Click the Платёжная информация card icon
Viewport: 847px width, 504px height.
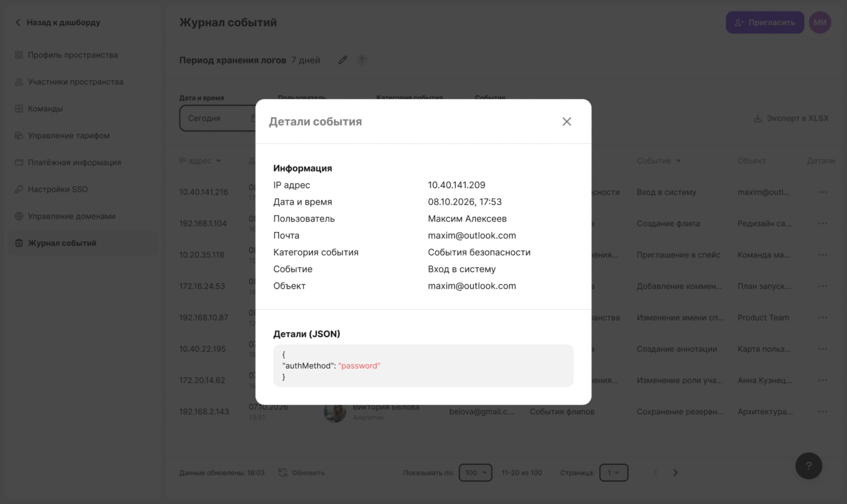click(19, 162)
